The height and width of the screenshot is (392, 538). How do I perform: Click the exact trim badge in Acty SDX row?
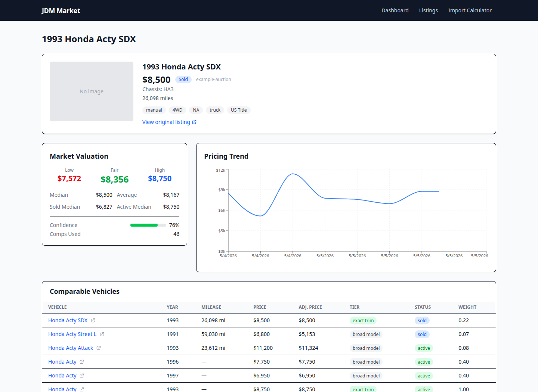363,320
